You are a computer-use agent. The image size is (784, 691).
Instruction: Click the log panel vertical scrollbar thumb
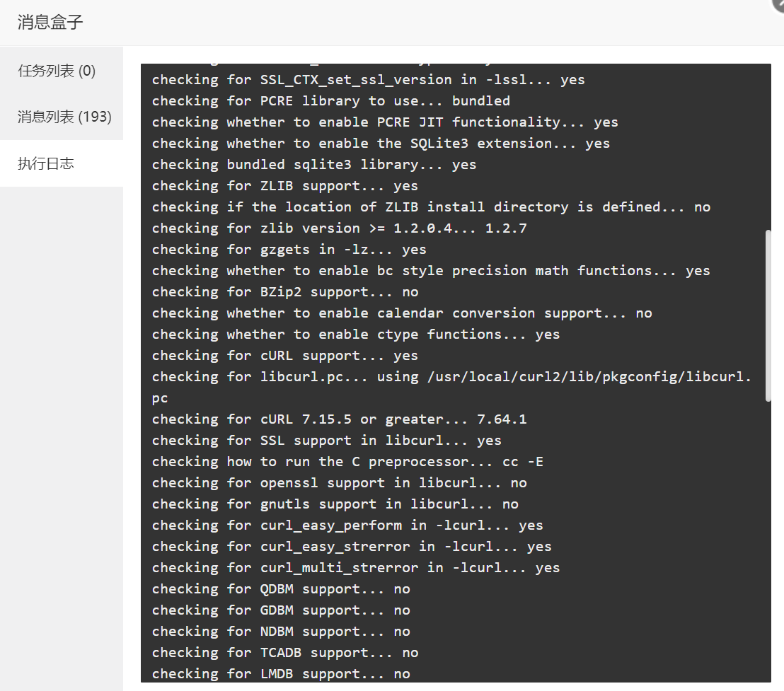(768, 315)
